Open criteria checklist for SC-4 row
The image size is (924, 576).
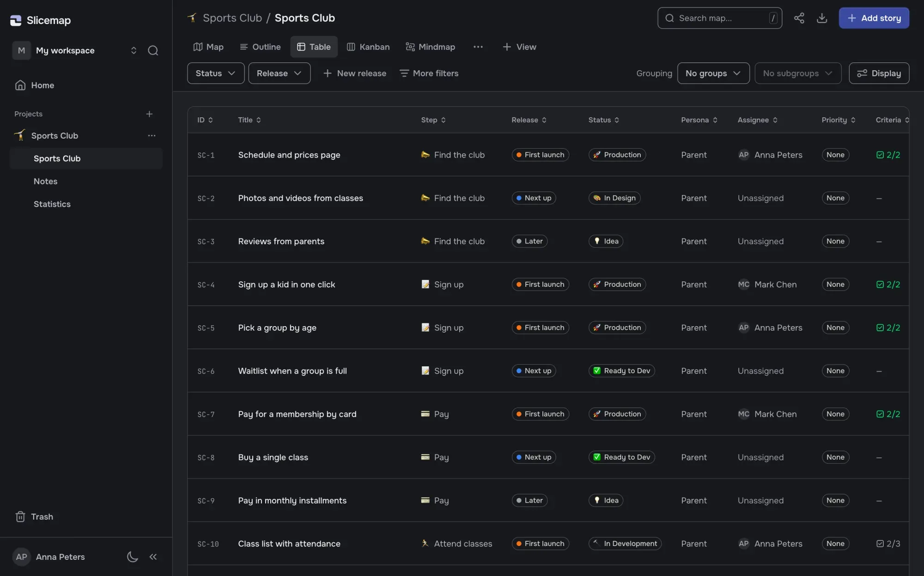click(888, 285)
